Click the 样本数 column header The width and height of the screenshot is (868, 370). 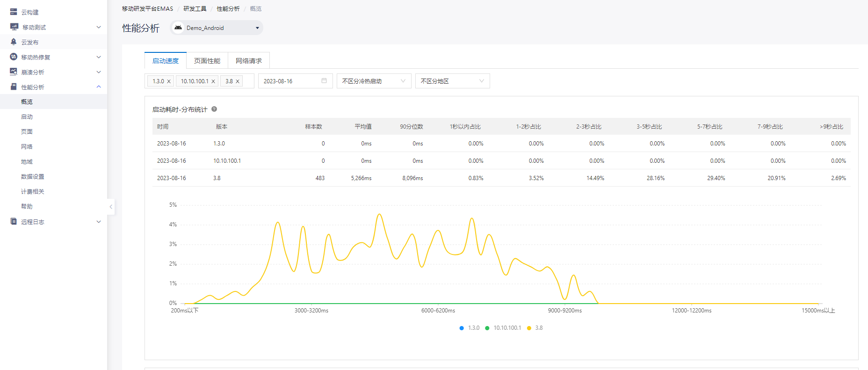coord(313,127)
